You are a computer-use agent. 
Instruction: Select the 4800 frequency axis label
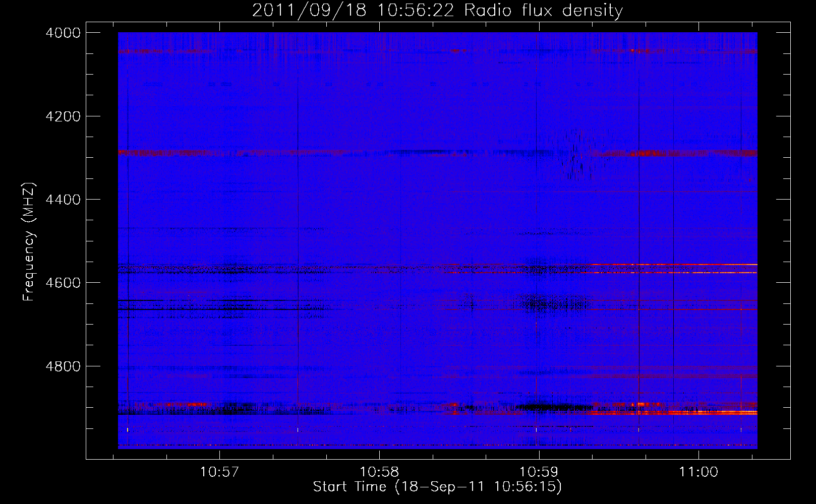tap(63, 366)
